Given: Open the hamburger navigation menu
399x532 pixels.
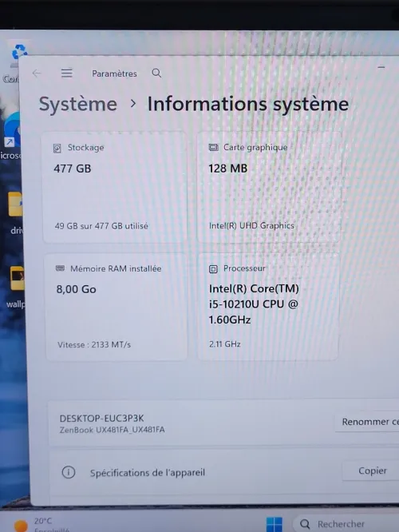Looking at the screenshot, I should (66, 73).
